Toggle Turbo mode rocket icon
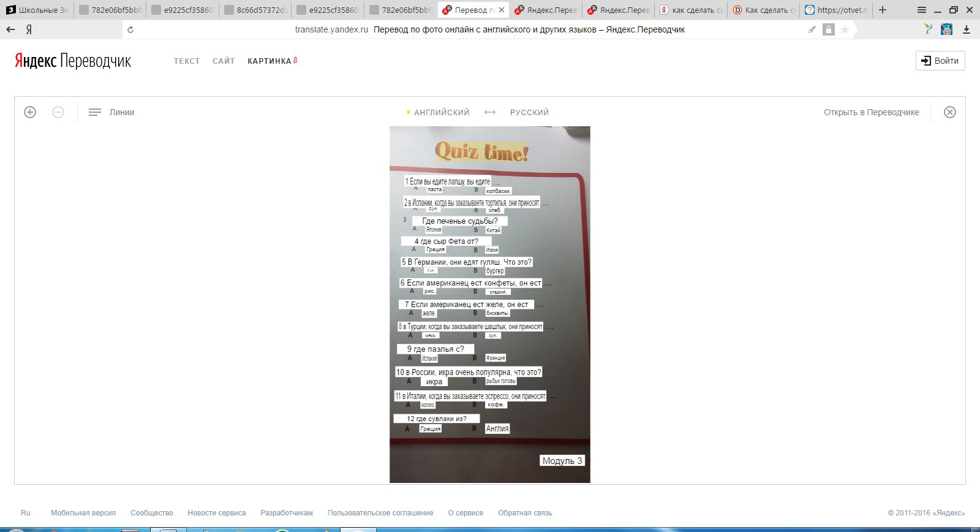980x532 pixels. (x=812, y=29)
